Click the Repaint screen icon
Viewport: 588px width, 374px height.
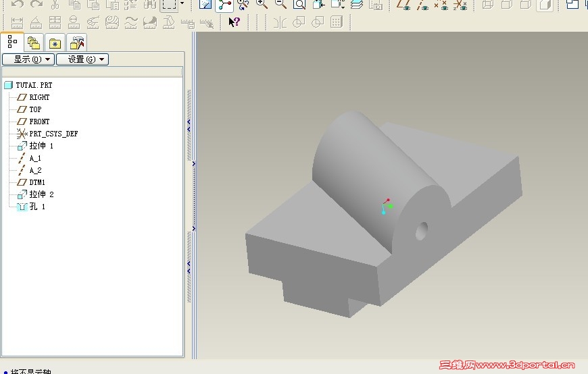[205, 5]
